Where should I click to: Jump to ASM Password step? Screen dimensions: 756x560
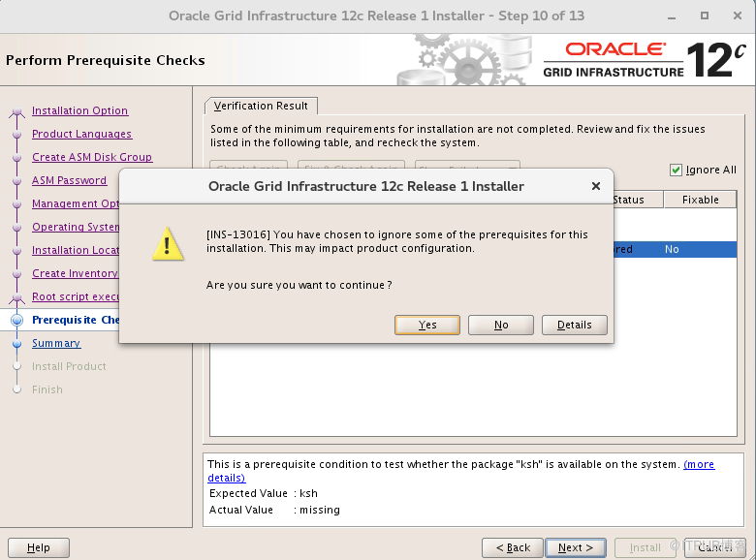(x=69, y=180)
